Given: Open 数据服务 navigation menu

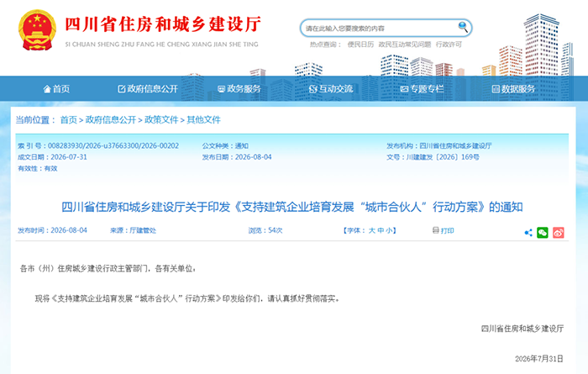Looking at the screenshot, I should pos(513,89).
